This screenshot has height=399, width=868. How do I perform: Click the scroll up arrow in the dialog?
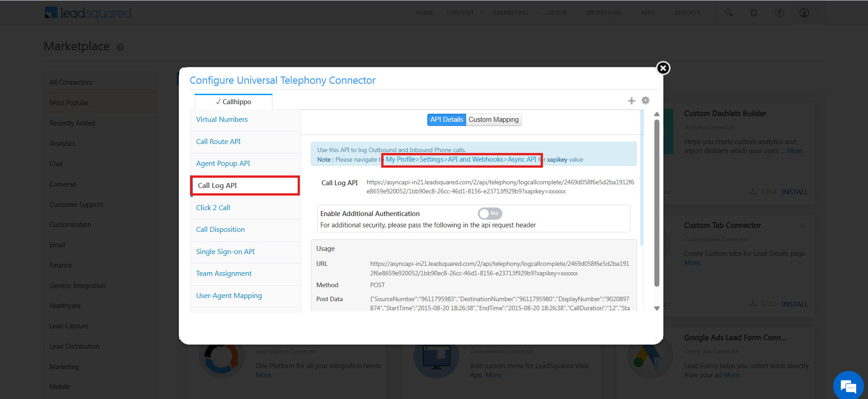click(x=657, y=114)
